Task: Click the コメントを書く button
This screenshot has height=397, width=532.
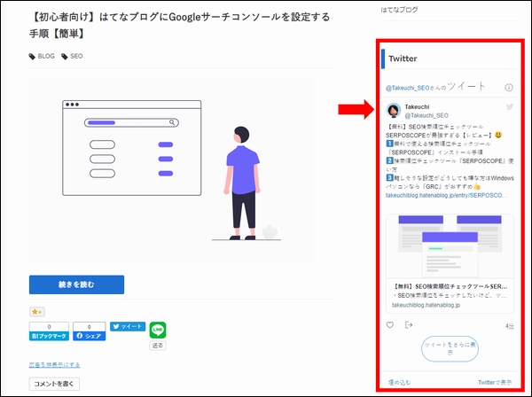Action: (54, 384)
